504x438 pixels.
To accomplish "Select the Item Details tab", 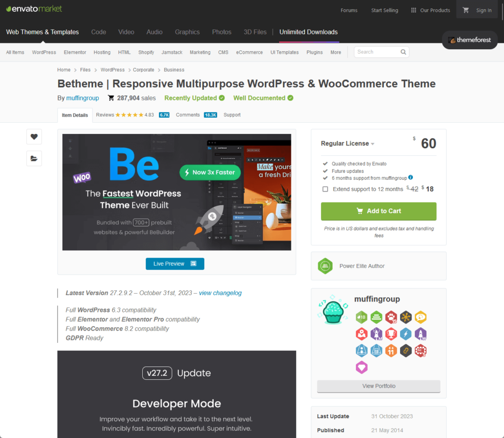I will (75, 115).
